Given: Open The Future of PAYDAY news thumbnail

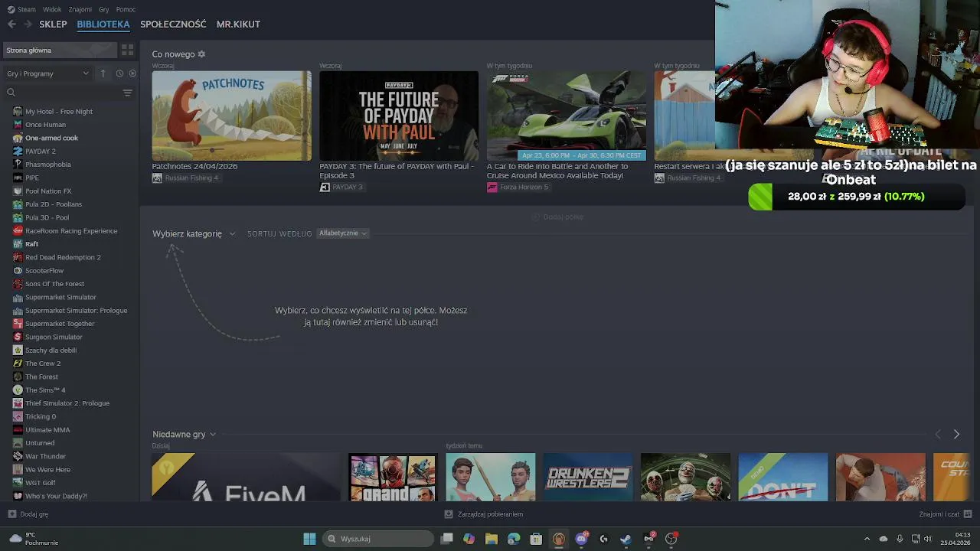Looking at the screenshot, I should tap(399, 116).
